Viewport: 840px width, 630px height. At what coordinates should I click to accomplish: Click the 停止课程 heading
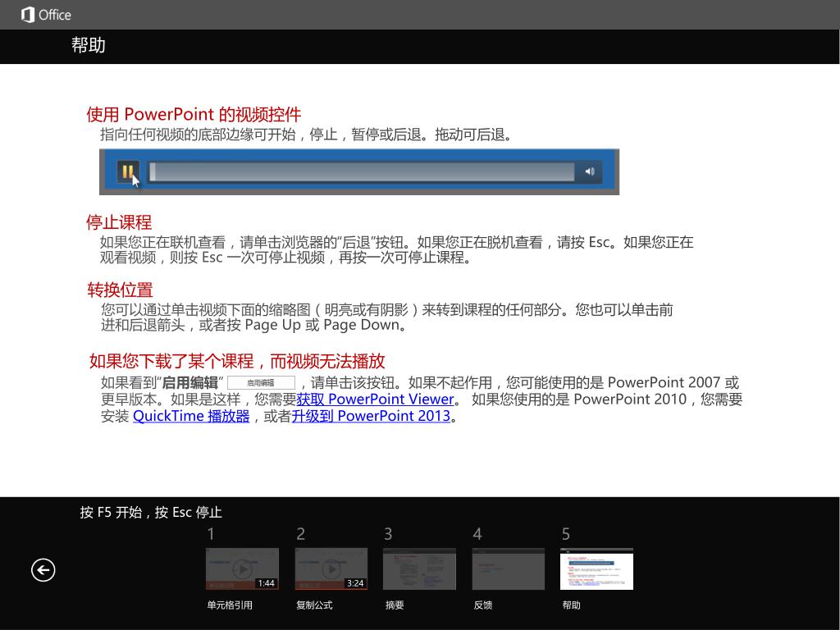119,222
